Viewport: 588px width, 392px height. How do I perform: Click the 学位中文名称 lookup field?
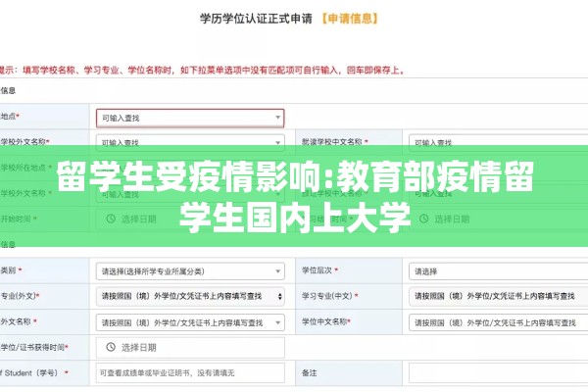click(499, 322)
